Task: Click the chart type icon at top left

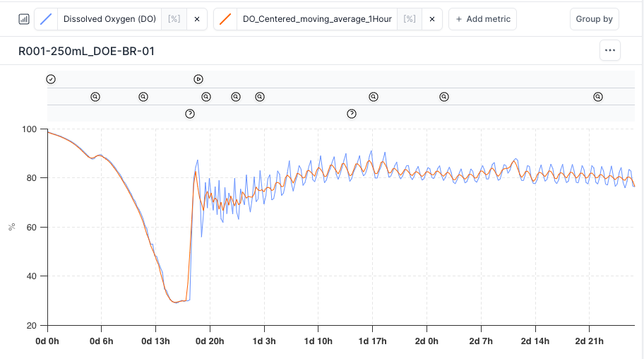Action: click(x=23, y=19)
